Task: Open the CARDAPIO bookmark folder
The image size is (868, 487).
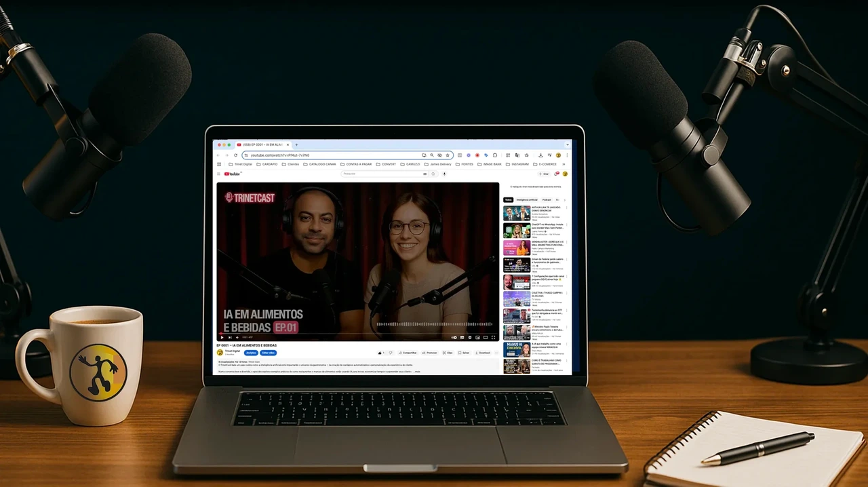Action: [267, 164]
